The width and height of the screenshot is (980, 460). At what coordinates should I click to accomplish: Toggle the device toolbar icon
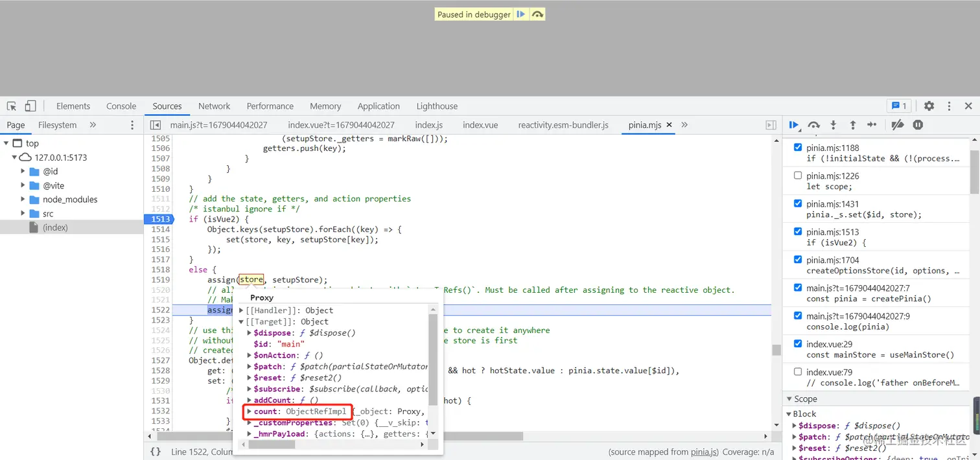pos(30,106)
